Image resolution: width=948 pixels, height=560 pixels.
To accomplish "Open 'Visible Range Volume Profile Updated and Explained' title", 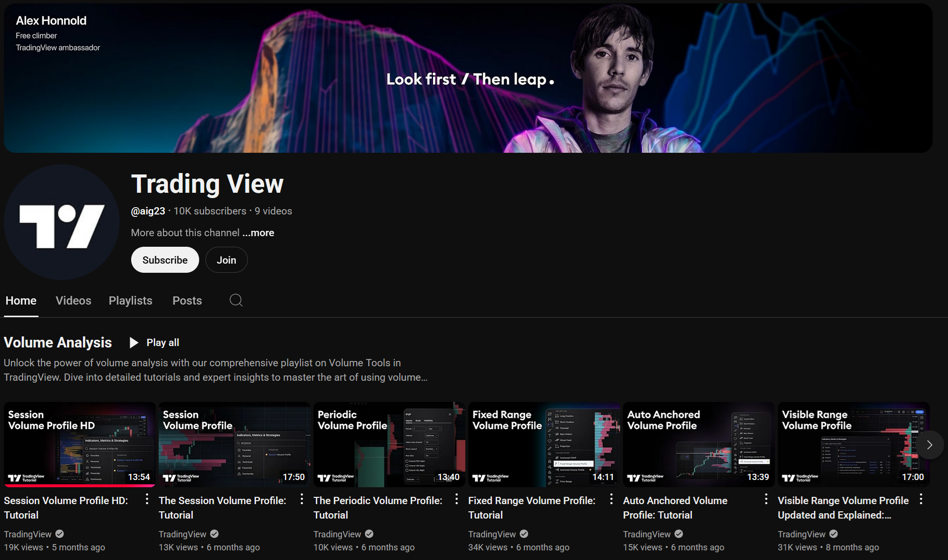I will (x=843, y=507).
